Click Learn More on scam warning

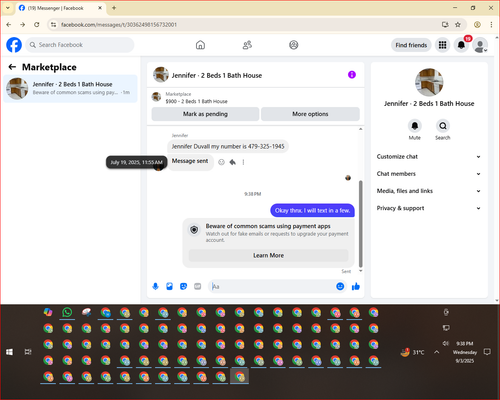268,255
